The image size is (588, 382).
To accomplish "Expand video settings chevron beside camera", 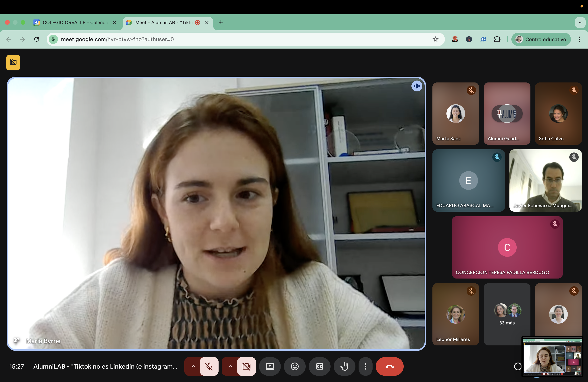I will tap(230, 366).
